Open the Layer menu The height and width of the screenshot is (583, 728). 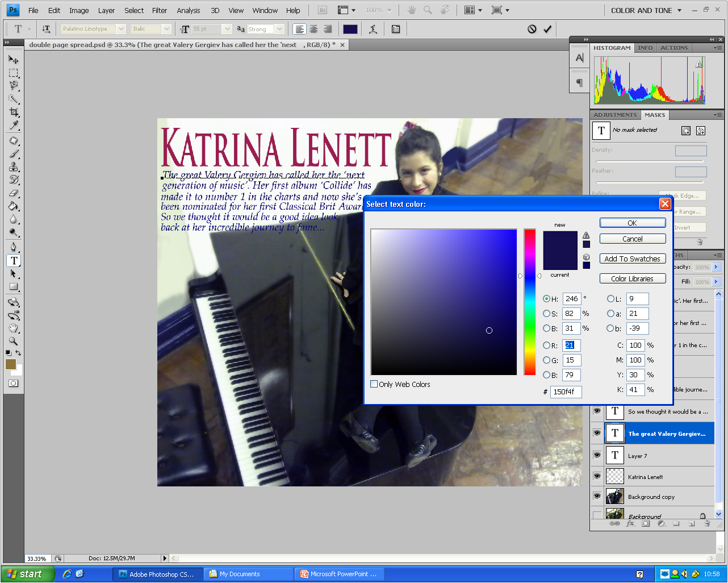106,10
